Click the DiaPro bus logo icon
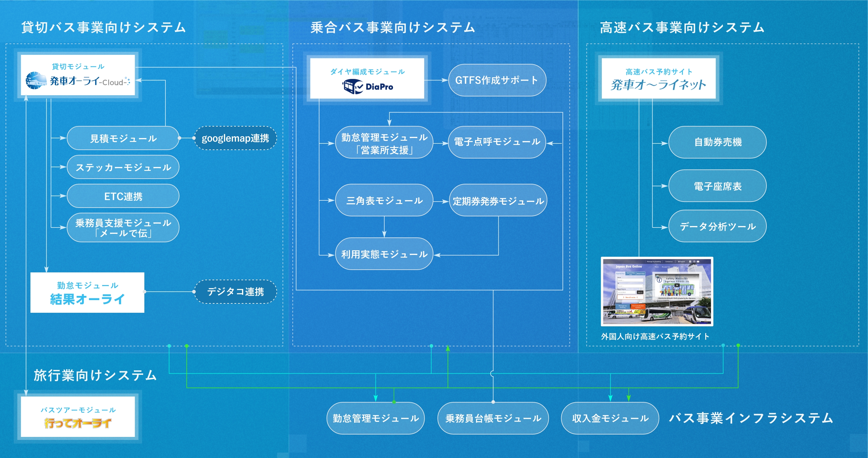868x458 pixels. coord(353,86)
